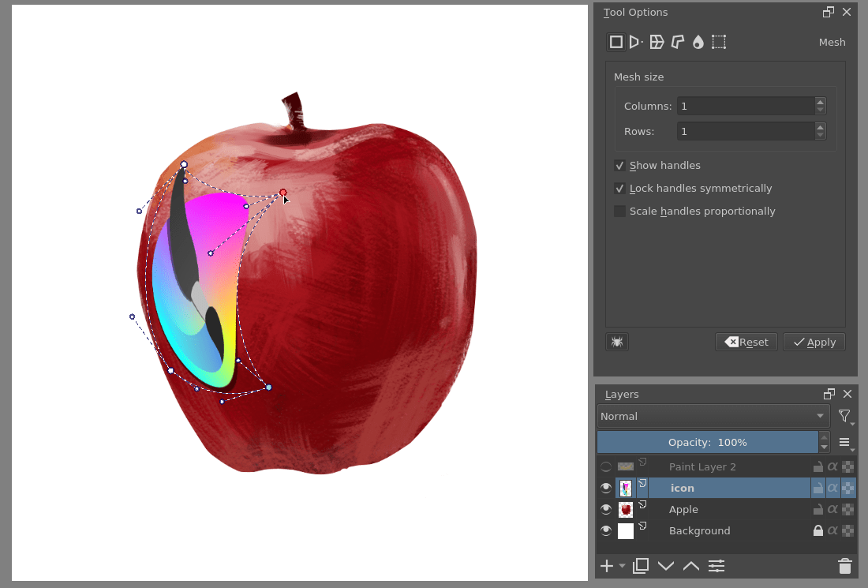This screenshot has width=868, height=588.
Task: Adjust the layer Opacity slider
Action: click(x=709, y=442)
